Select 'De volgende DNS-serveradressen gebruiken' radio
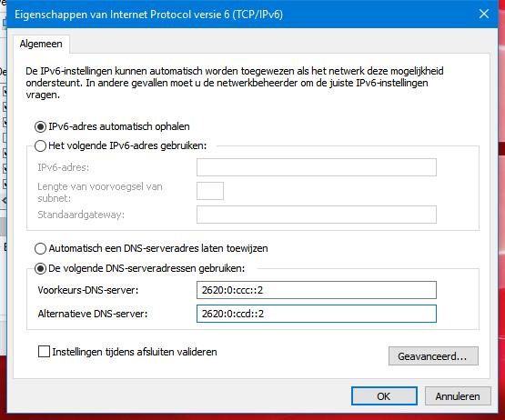The image size is (505, 420). (40, 268)
